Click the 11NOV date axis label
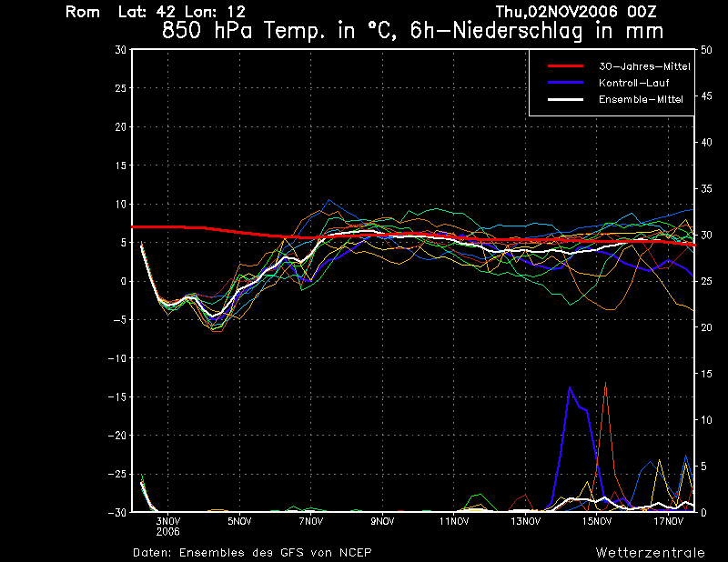This screenshot has width=728, height=562. 454,522
